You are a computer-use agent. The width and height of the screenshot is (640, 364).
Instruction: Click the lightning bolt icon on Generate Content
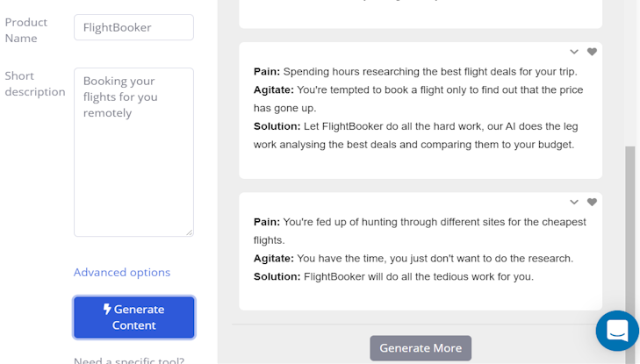(x=107, y=309)
